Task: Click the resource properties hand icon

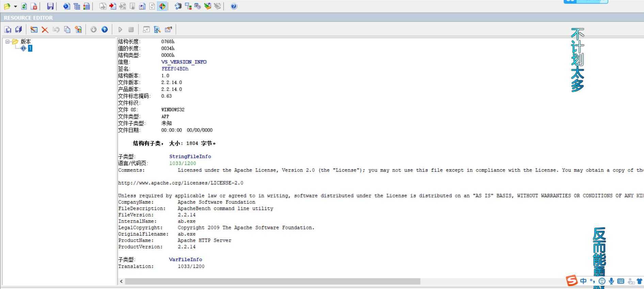Action: click(168, 30)
